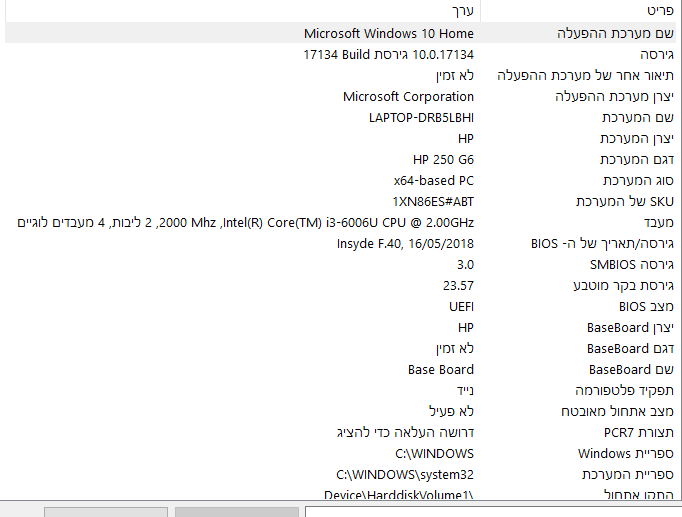The height and width of the screenshot is (517, 682).
Task: Click the SMBIOS value '3.0'
Action: point(465,265)
